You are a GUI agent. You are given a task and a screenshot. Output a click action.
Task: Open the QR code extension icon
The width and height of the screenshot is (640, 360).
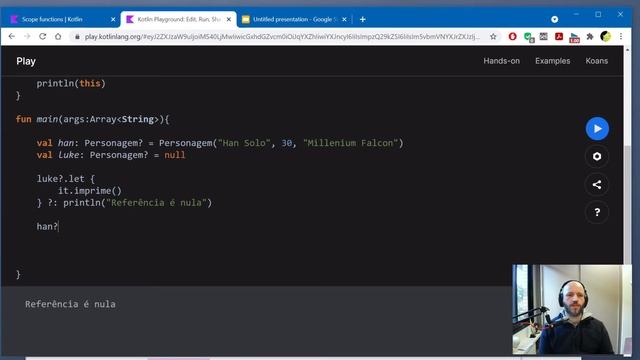click(544, 37)
